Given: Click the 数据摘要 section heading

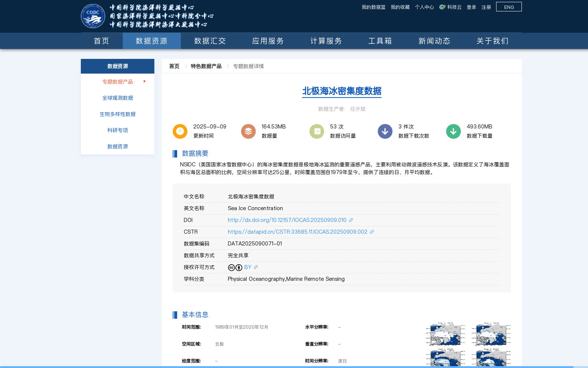Looking at the screenshot, I should pos(195,153).
